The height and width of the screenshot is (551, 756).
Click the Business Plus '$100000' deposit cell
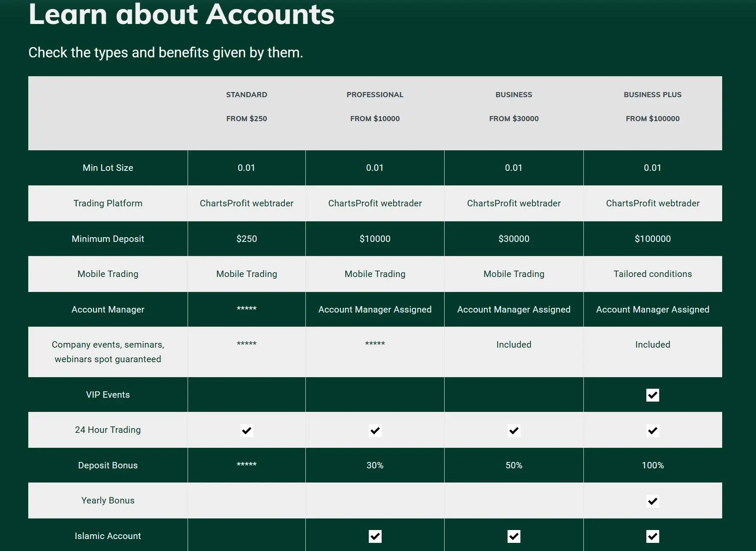pos(652,239)
